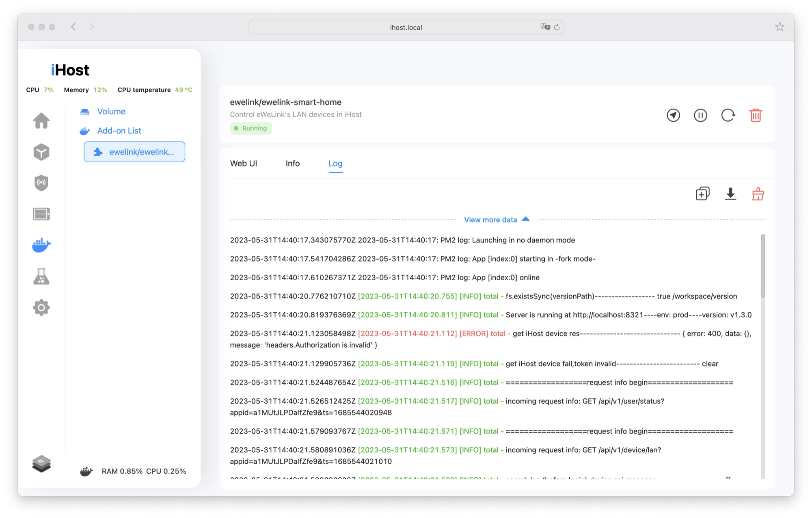The image size is (812, 518).
Task: Open the Volume menu entry
Action: 111,112
